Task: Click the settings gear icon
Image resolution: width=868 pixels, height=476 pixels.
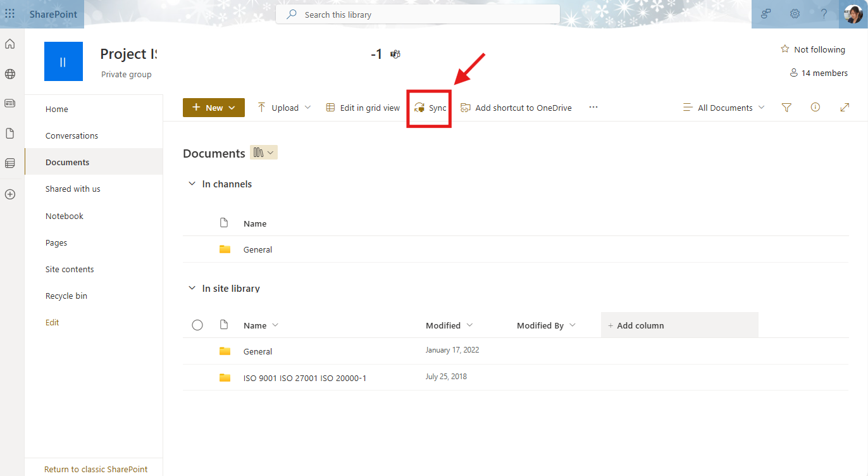Action: (795, 14)
